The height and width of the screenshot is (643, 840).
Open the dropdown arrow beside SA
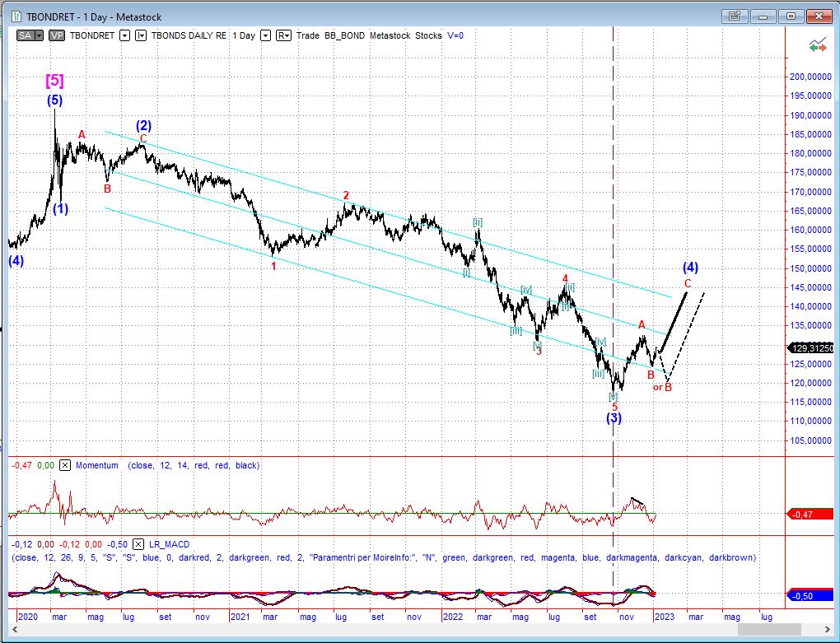click(39, 35)
